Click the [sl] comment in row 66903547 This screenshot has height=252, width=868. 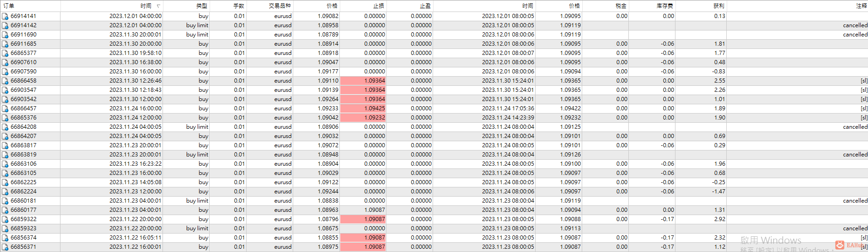[864, 90]
